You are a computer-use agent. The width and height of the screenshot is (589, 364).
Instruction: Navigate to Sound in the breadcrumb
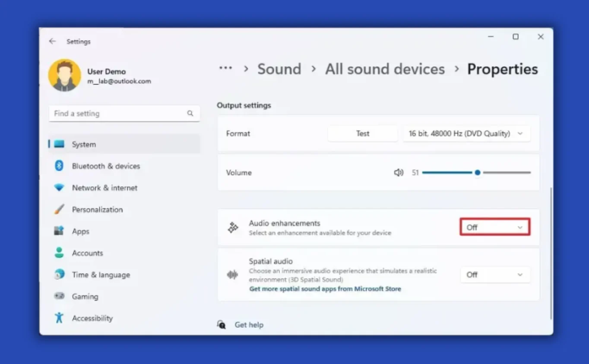(279, 69)
